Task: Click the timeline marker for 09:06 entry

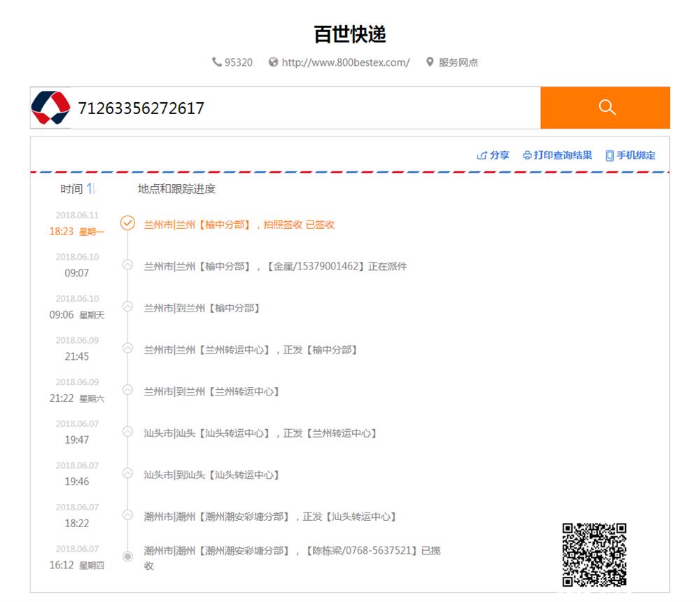Action: 127,307
